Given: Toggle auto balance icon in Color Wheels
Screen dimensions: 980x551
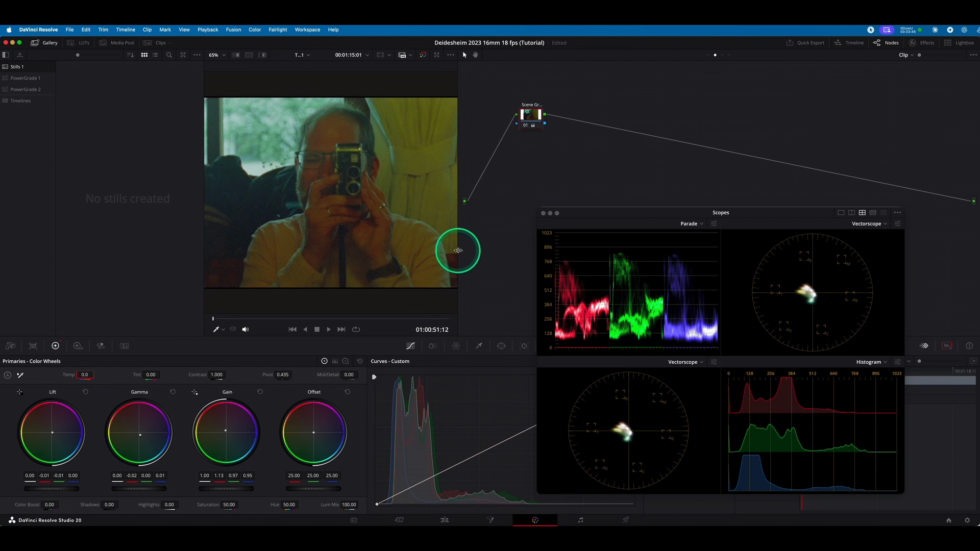Looking at the screenshot, I should point(8,375).
